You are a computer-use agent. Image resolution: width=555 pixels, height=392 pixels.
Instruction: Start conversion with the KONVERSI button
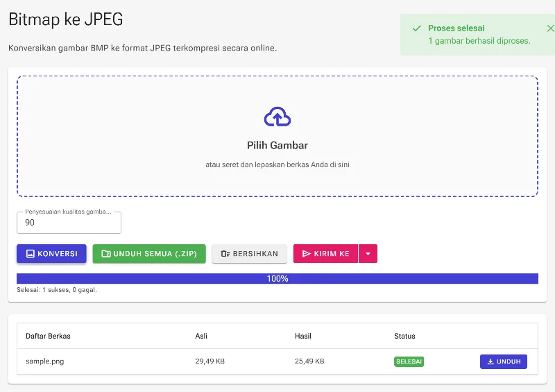point(51,253)
